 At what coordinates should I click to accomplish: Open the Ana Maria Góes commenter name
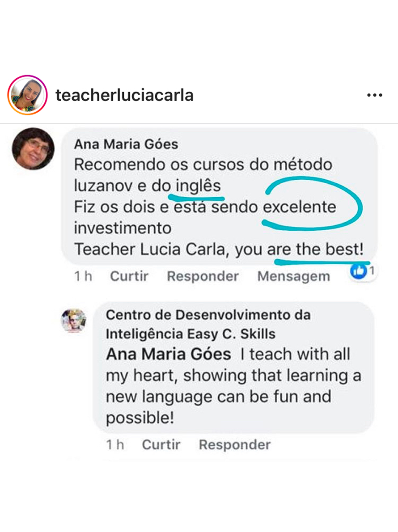[126, 144]
